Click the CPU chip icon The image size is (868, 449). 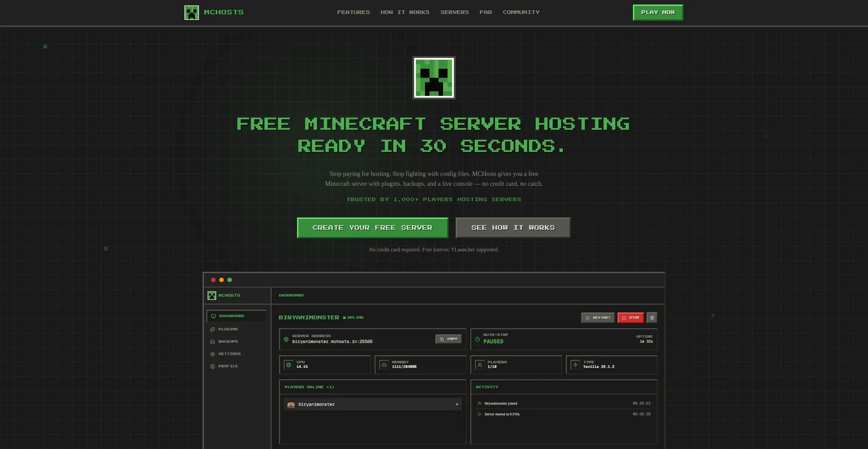point(289,365)
